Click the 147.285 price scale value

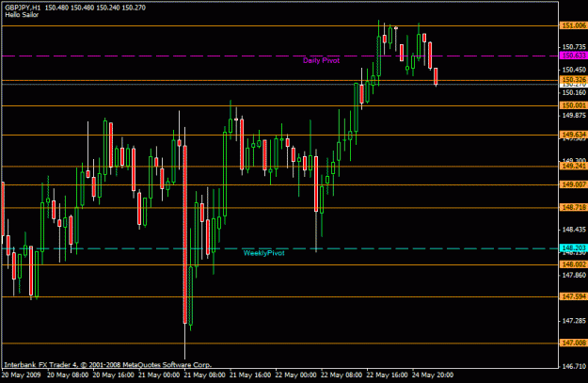click(574, 321)
